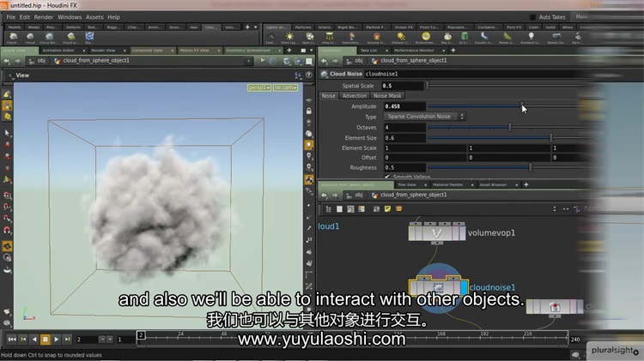644x361 pixels.
Task: Click the GI Light shelf tool
Action: 464,37
